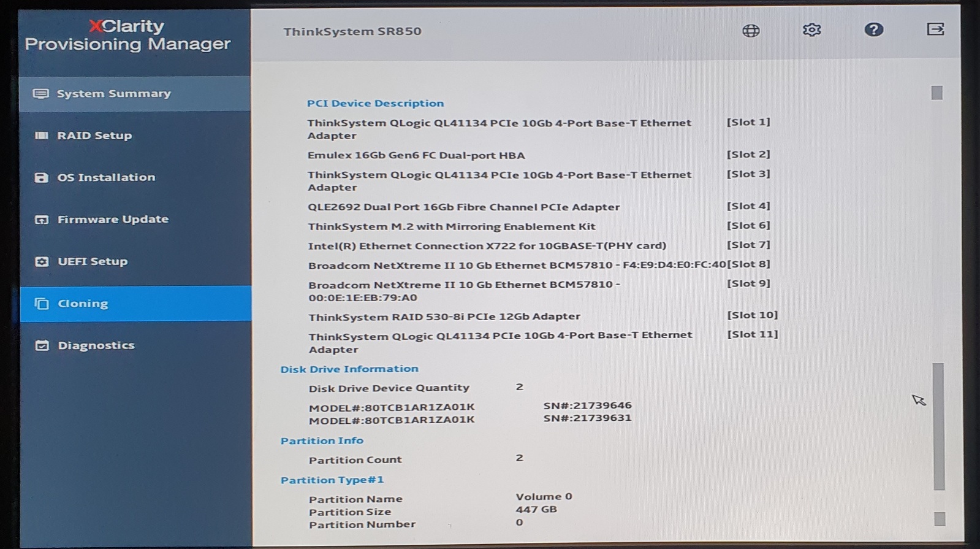Click the Partition Number label
Screen dimensions: 980x549
[x=362, y=524]
